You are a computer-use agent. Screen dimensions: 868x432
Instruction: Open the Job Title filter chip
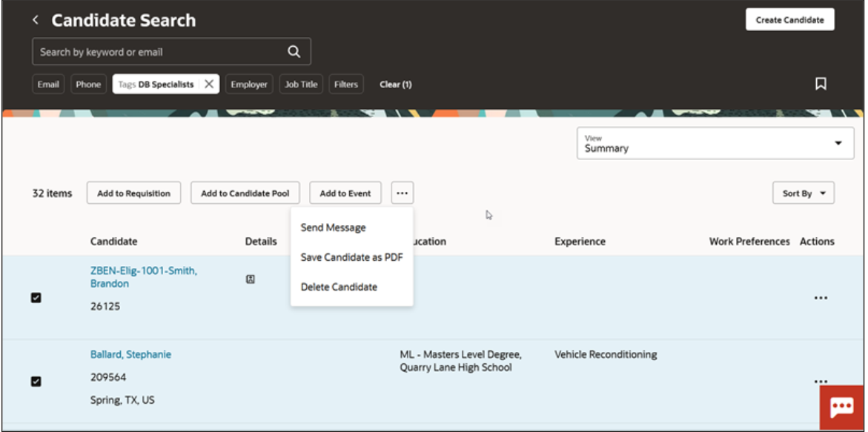click(301, 84)
